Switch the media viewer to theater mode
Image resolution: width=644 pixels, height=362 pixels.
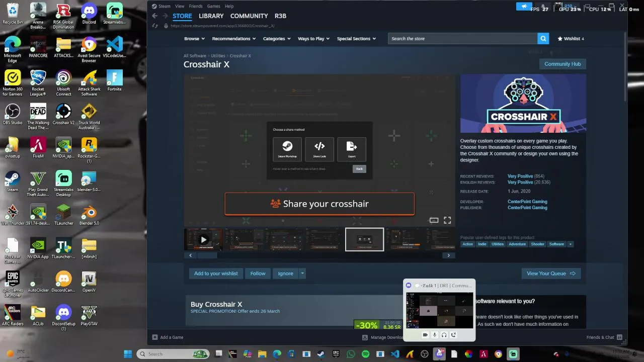[434, 220]
